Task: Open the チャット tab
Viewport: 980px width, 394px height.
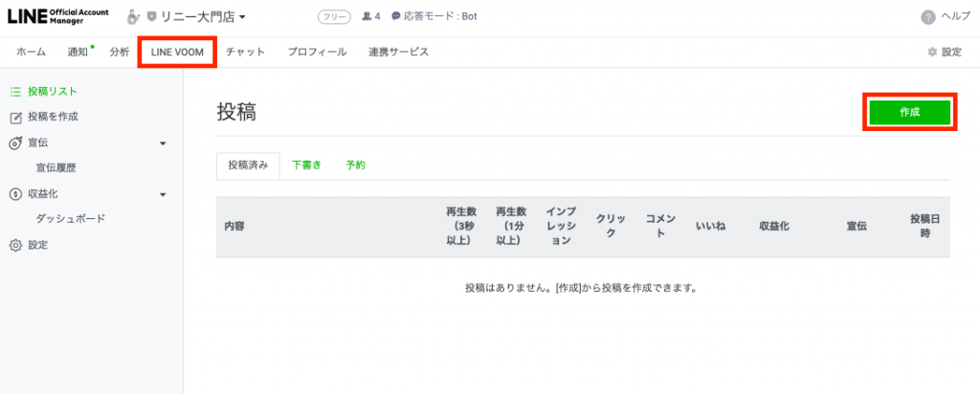Action: pyautogui.click(x=245, y=53)
